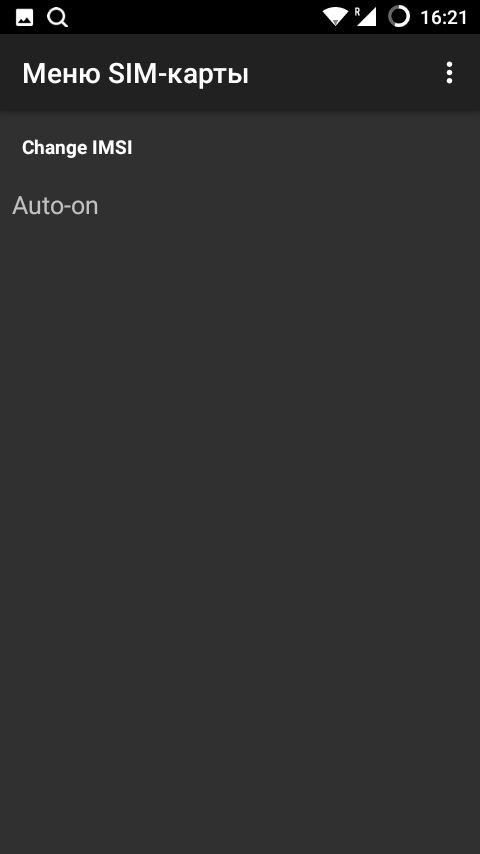Tap the 16:21 clock in status bar
The image size is (480, 854).
click(x=443, y=17)
